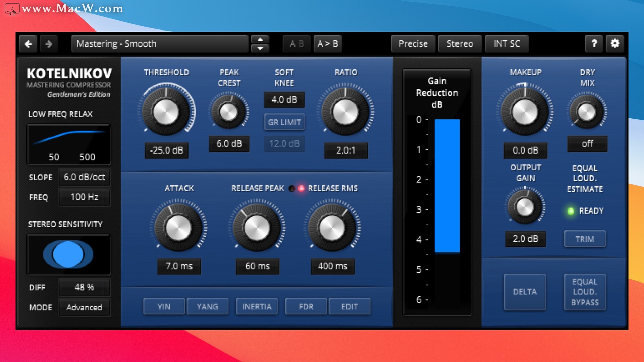Click the blue gain reduction meter bar
This screenshot has width=644, height=362.
pos(447,185)
